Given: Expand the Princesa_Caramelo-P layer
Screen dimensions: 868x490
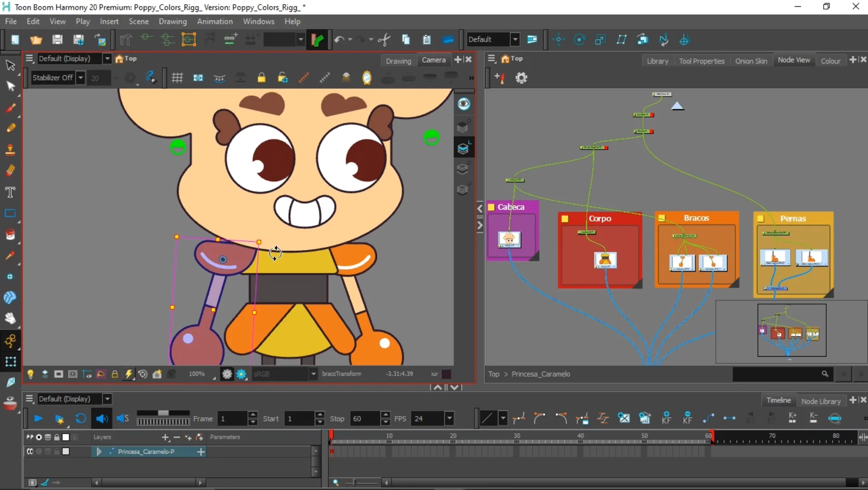Looking at the screenshot, I should (98, 451).
